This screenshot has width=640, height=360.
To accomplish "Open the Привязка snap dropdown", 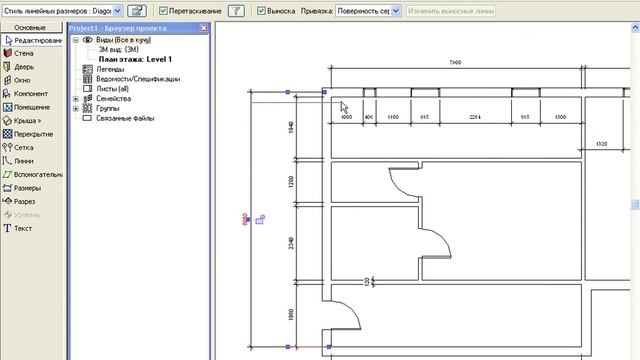I will (x=396, y=11).
